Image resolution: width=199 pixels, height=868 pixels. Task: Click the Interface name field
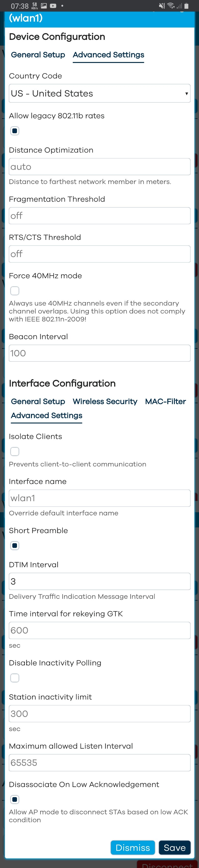pos(99,498)
